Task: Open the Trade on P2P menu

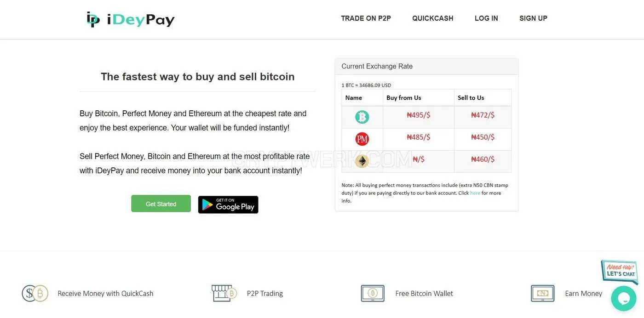Action: pos(366,18)
